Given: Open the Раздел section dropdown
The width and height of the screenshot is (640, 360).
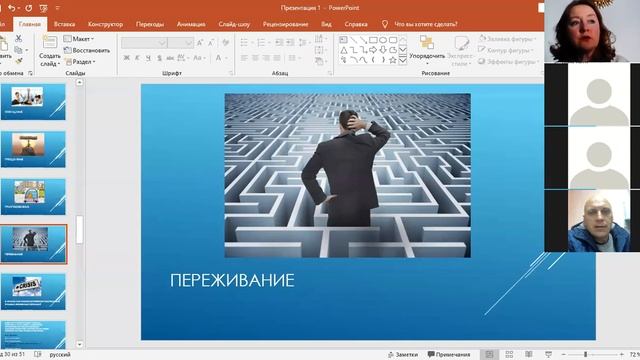Looking at the screenshot, I should 80,62.
